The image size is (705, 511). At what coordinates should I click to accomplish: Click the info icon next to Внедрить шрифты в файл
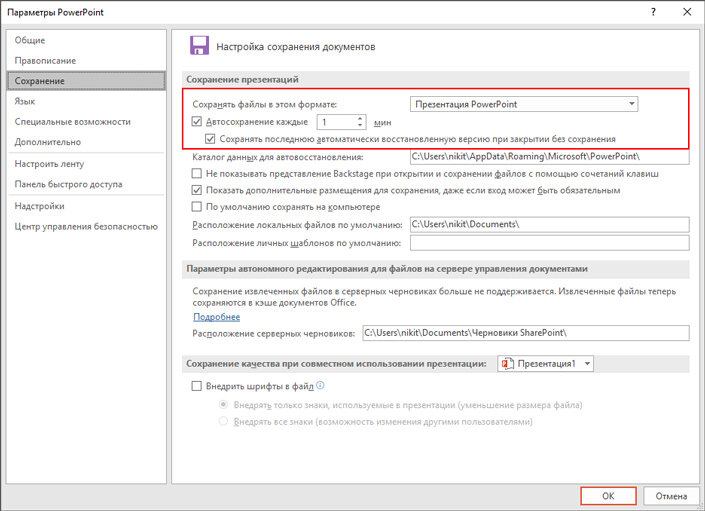(x=320, y=385)
